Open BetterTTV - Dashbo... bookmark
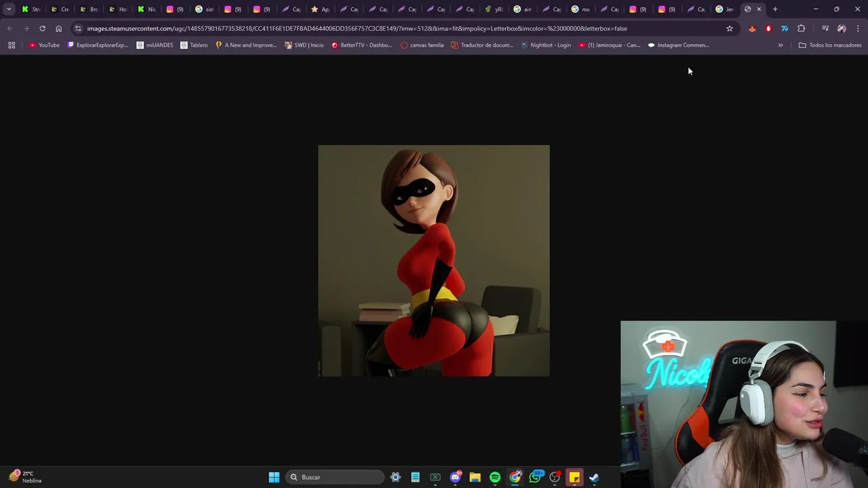The image size is (868, 488). (361, 45)
